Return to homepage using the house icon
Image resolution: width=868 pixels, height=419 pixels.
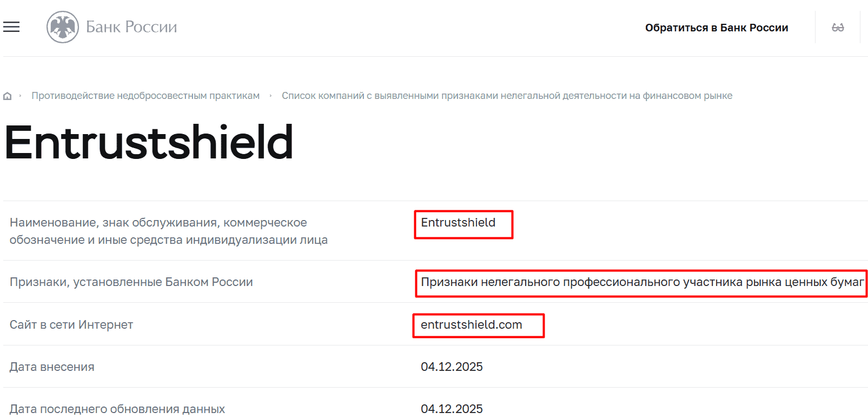(7, 95)
